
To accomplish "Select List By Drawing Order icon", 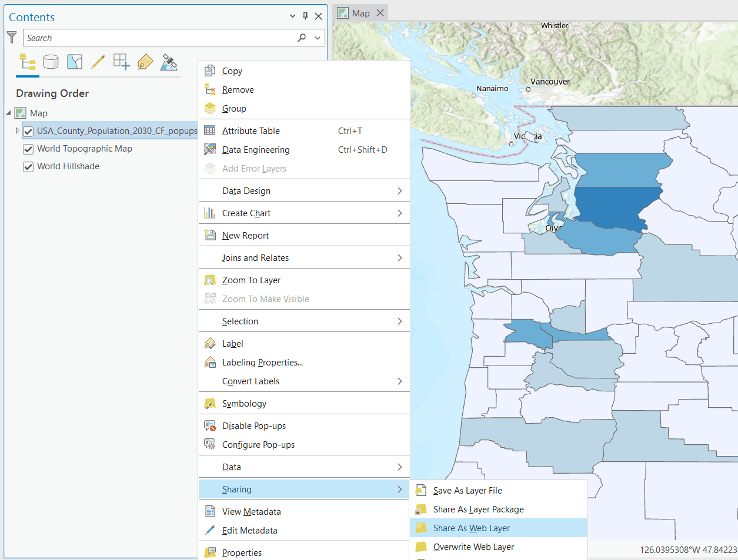I will click(28, 62).
